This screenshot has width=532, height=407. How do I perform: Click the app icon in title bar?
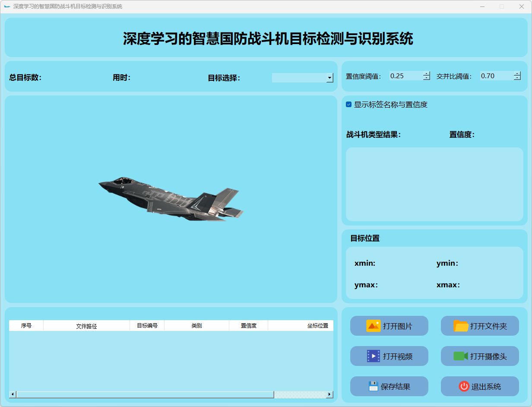7,6
